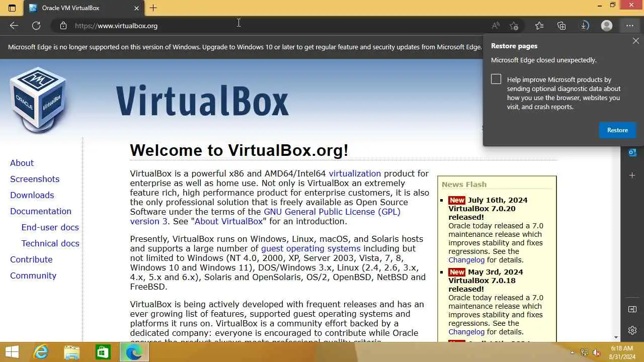The height and width of the screenshot is (362, 644).
Task: Show hidden system tray icons
Action: (572, 352)
